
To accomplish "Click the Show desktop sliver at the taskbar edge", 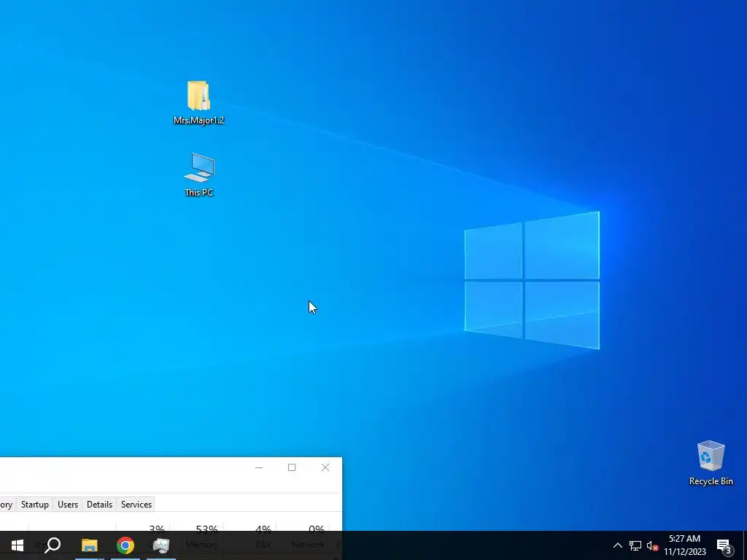I will pos(745,545).
